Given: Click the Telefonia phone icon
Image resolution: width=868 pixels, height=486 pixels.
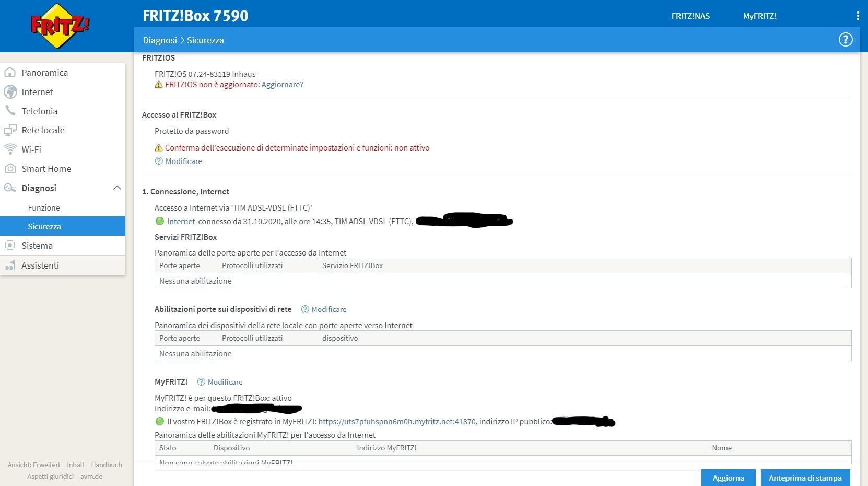Looking at the screenshot, I should [x=10, y=111].
